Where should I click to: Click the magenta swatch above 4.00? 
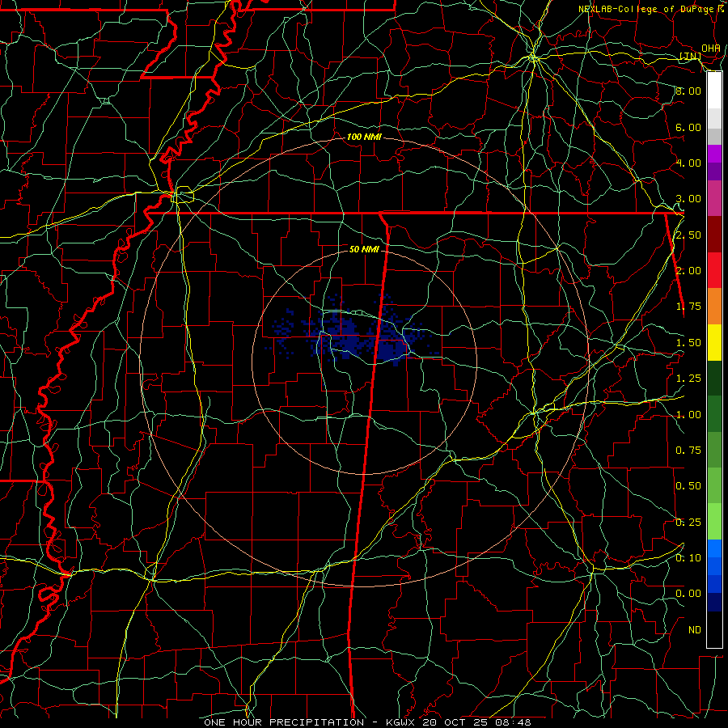point(714,154)
